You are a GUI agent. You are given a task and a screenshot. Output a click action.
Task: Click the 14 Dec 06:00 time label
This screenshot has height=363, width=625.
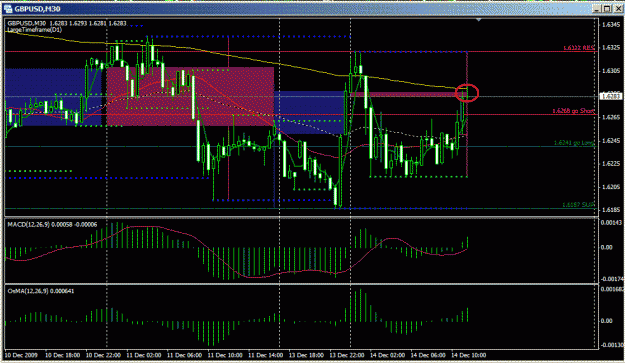point(428,355)
